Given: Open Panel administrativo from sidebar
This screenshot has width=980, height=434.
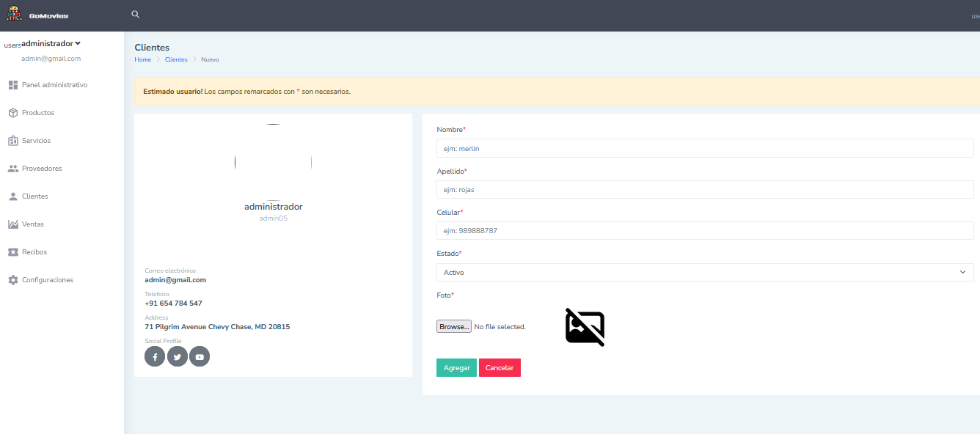Looking at the screenshot, I should click(54, 85).
